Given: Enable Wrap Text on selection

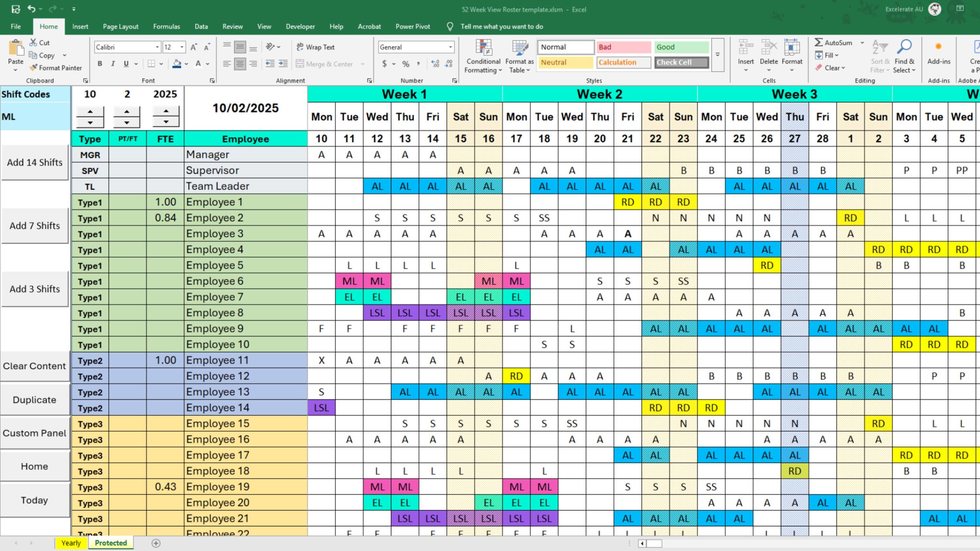Looking at the screenshot, I should 316,47.
